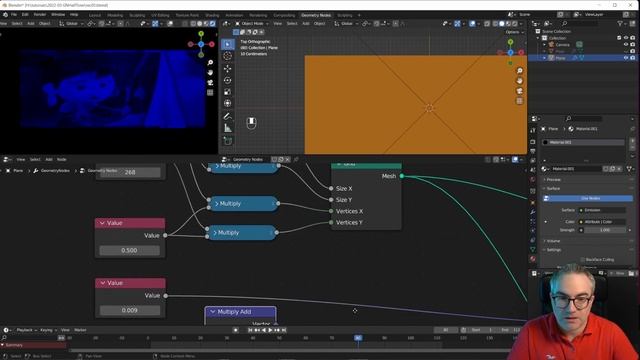Switch to the Layout workspace tab
This screenshot has width=640, height=360.
95,15
